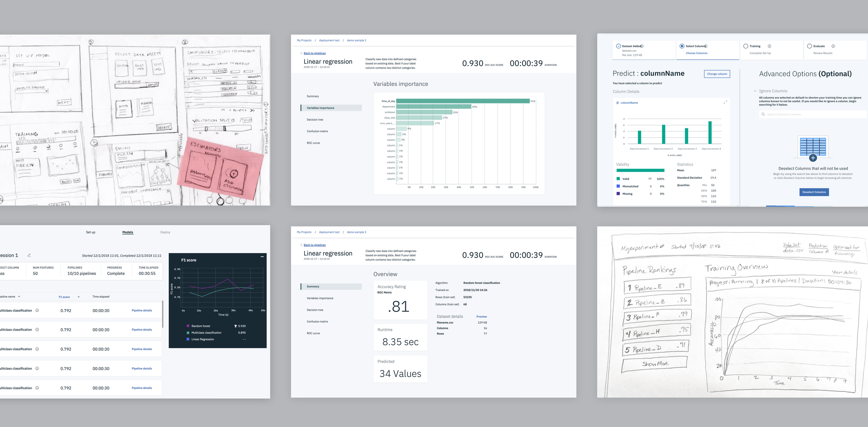Click the purple Random forest legend swatch
The image size is (868, 427).
coord(188,326)
